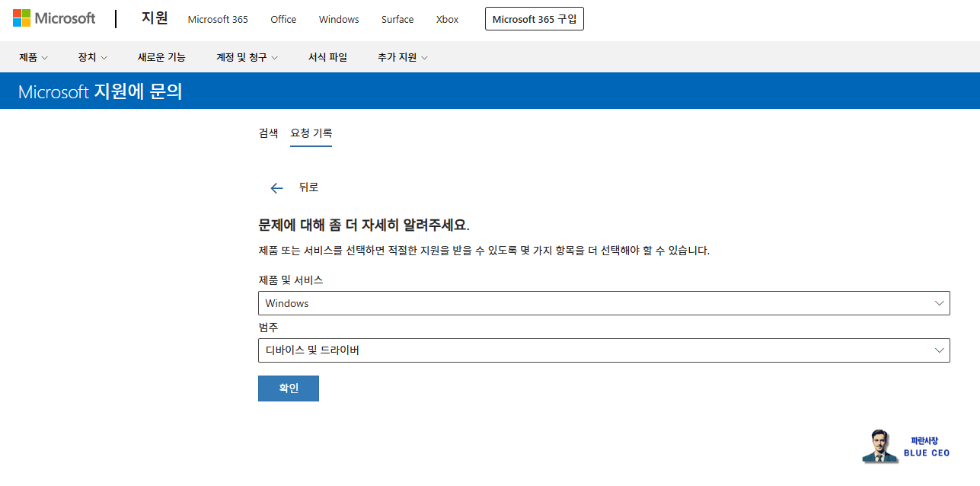Open the Surface link
Viewport: 980px width, 486px height.
[397, 20]
